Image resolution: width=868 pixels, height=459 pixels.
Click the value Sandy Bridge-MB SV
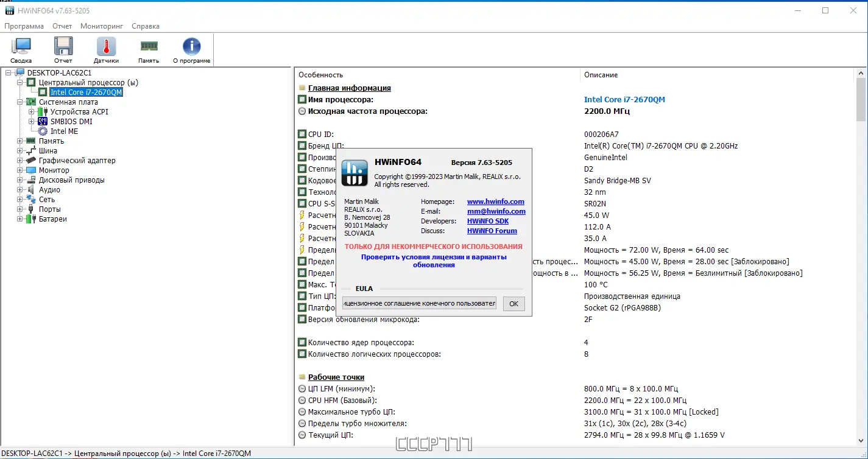[x=618, y=181]
